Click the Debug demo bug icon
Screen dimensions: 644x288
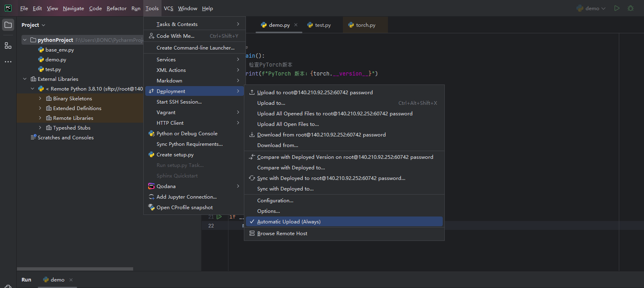tap(631, 8)
